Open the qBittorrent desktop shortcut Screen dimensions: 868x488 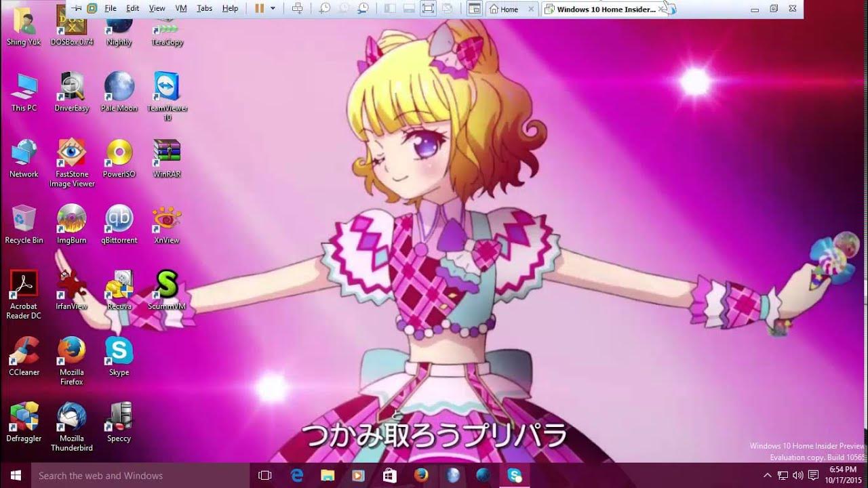[x=119, y=224]
